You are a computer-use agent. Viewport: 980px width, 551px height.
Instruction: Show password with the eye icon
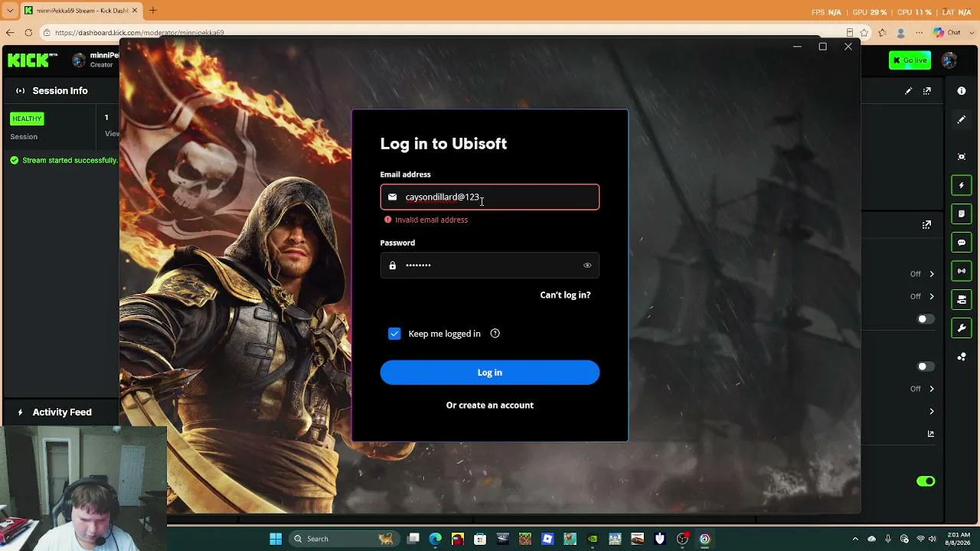(587, 266)
